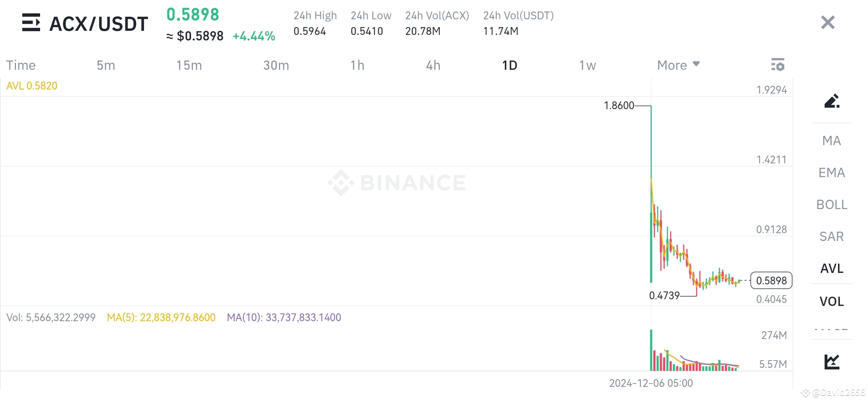Screen dimensions: 868x401
Task: Select the 4h timeframe
Action: point(433,65)
